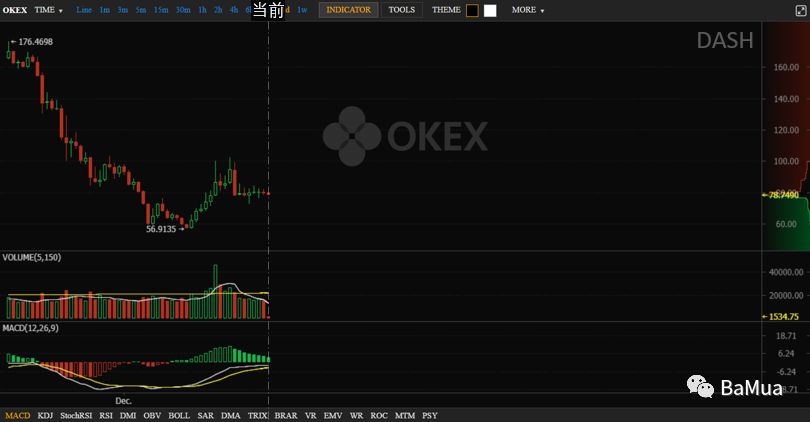Click the 120.00 price axis label

tap(786, 130)
